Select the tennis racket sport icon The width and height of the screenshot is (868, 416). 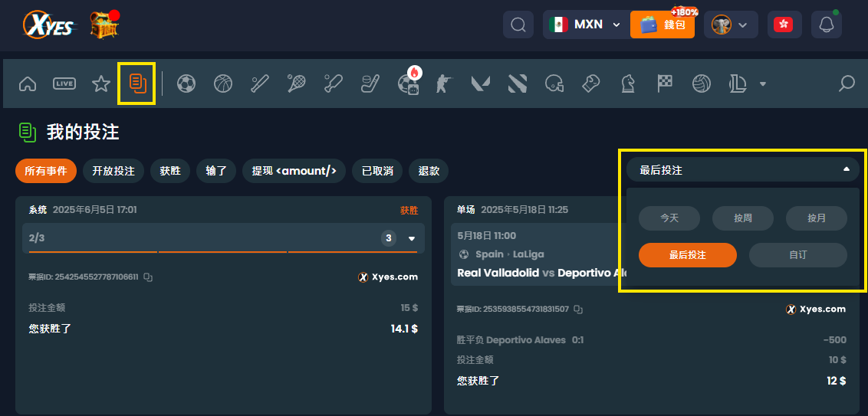click(x=297, y=84)
